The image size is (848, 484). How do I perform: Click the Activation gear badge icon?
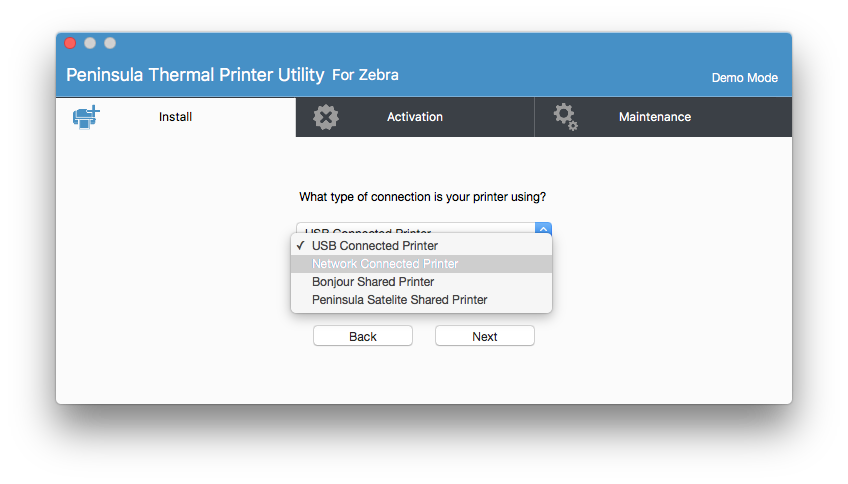click(x=326, y=117)
